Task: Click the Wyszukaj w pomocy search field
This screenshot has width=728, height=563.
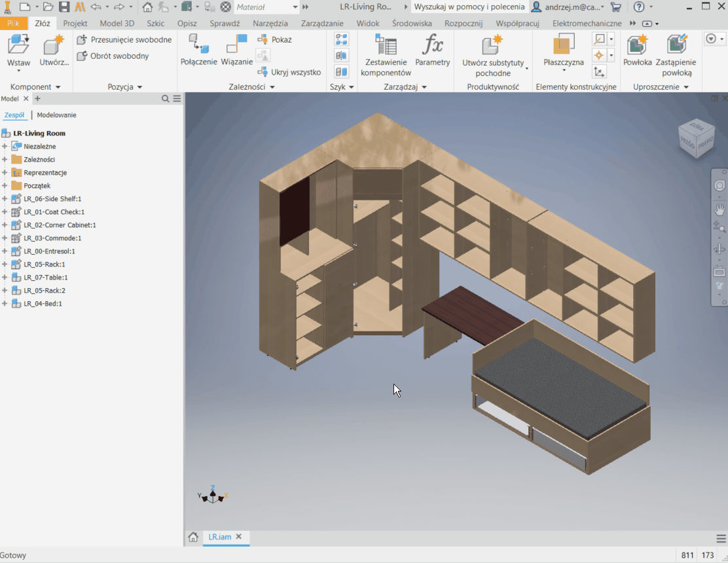Action: 469,7
